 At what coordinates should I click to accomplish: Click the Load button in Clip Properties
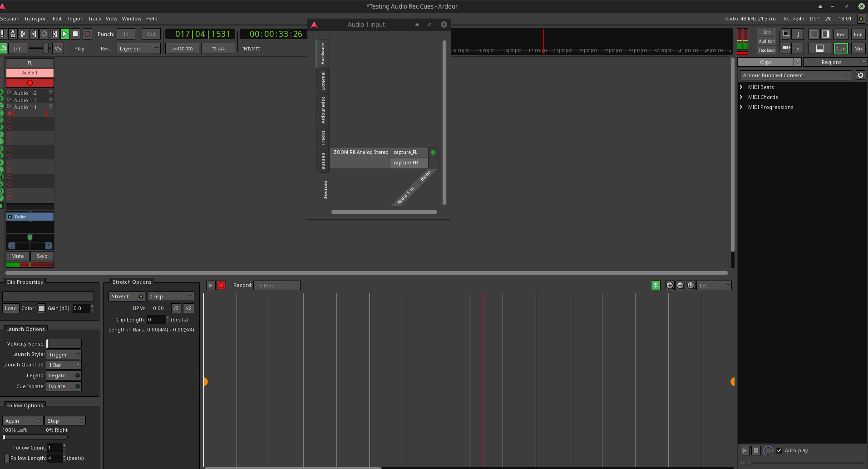pyautogui.click(x=11, y=308)
